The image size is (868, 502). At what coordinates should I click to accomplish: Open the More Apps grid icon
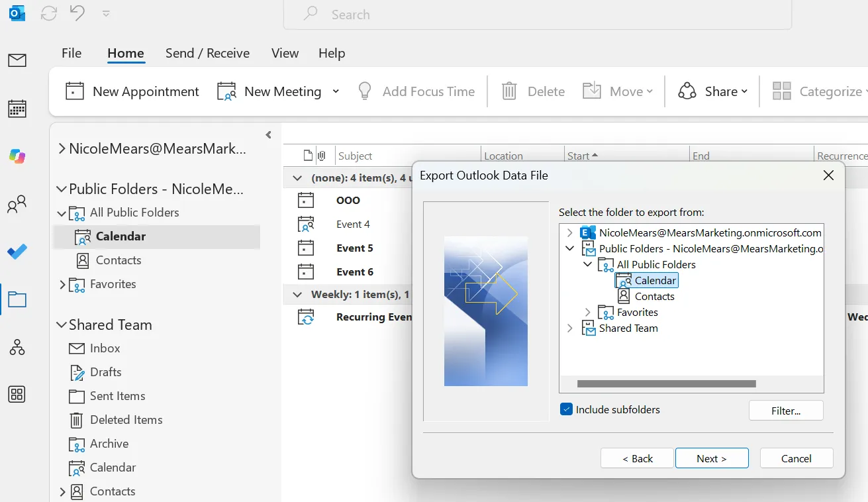[x=17, y=394]
